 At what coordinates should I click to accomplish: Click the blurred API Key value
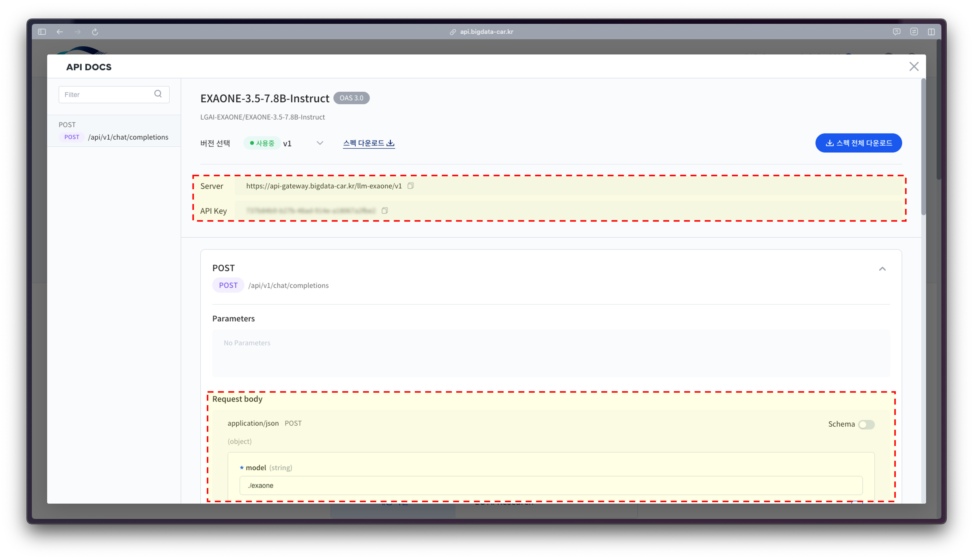tap(311, 210)
